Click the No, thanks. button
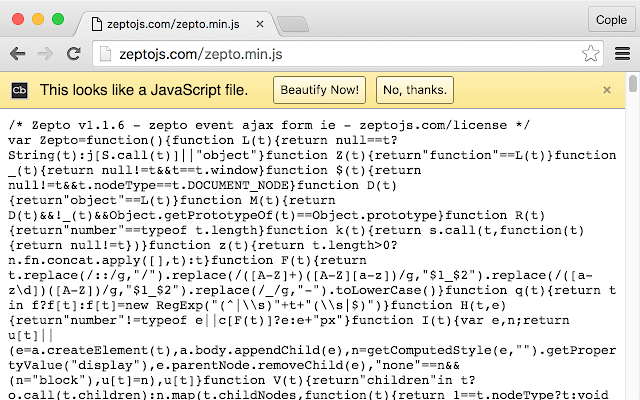 tap(415, 90)
